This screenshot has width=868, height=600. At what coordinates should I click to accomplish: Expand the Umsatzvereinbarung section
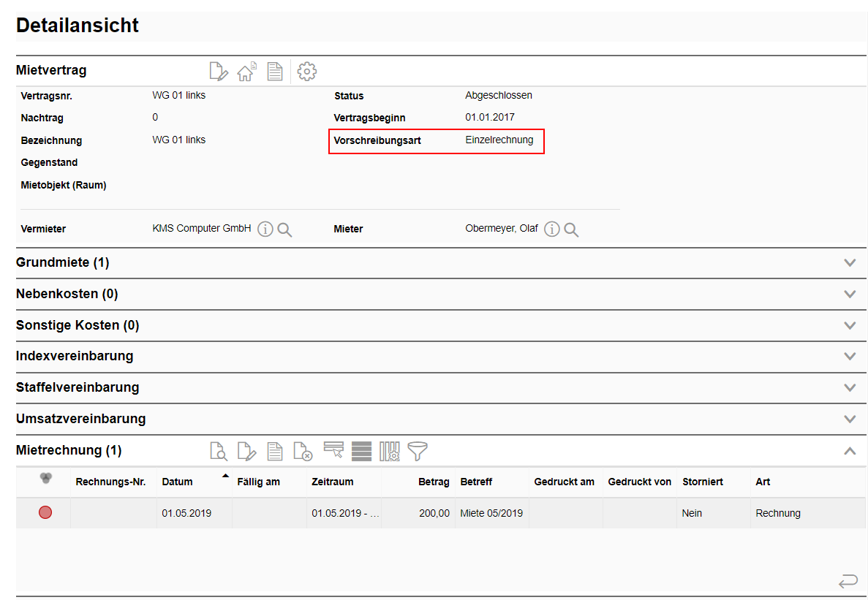pos(849,419)
